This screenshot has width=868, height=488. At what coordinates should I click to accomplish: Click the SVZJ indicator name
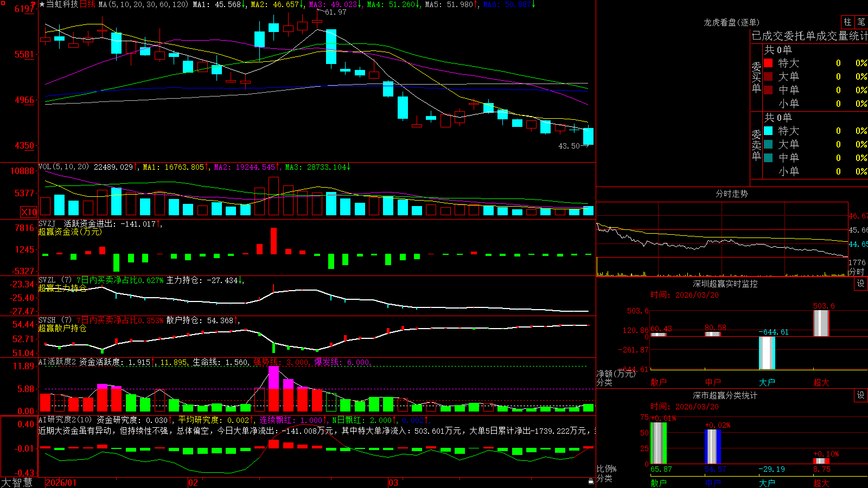47,223
